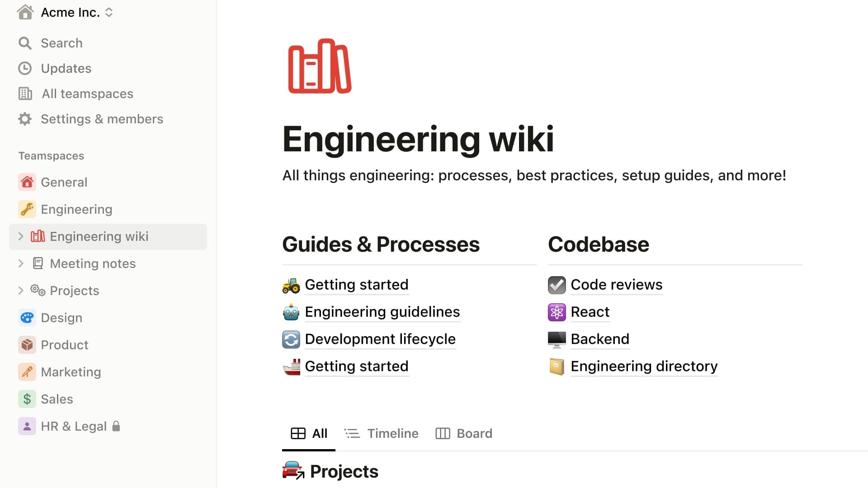Click the Engineering teamspace wrench icon
This screenshot has width=868, height=488.
coord(27,209)
